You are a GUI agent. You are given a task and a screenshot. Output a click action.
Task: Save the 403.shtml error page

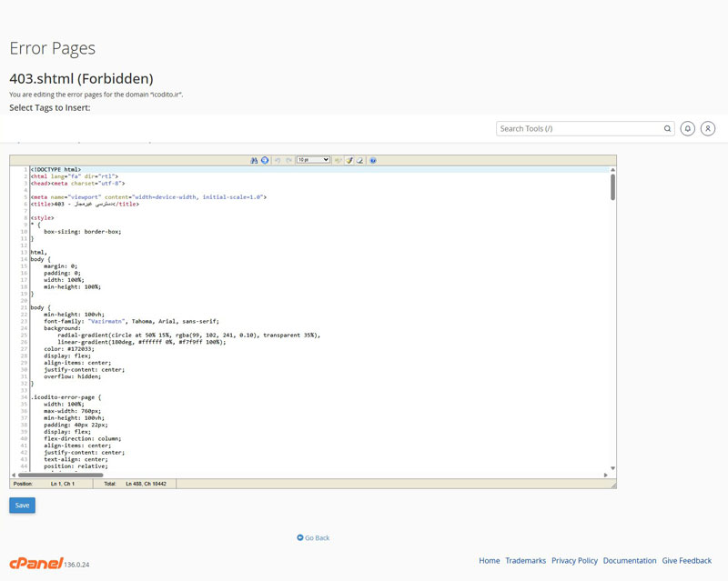22,506
